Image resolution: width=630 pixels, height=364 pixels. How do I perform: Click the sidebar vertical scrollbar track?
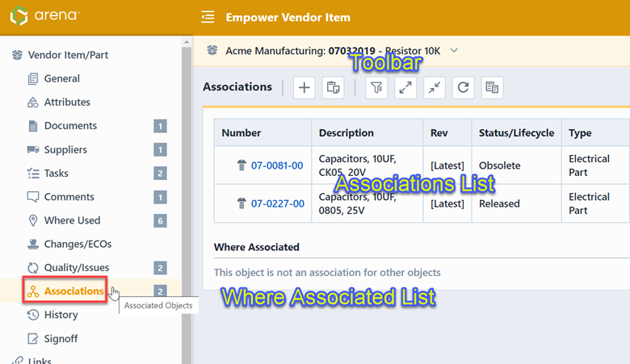coord(187,205)
